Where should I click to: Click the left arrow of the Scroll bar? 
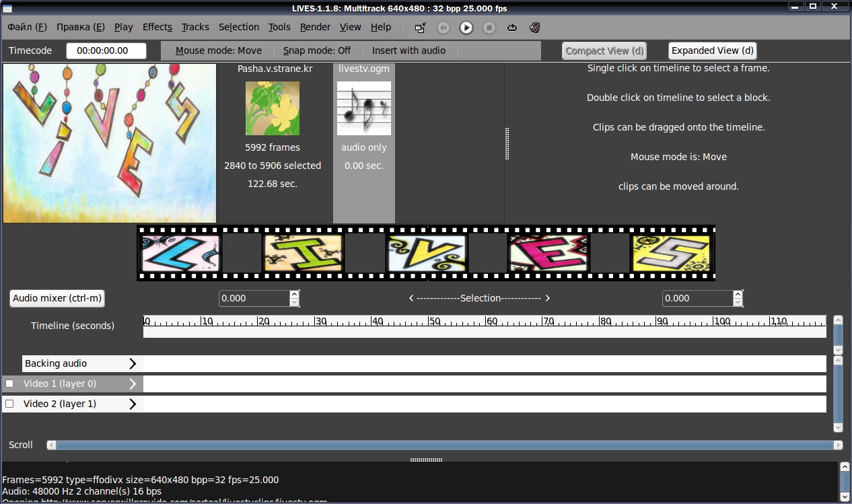(50, 445)
